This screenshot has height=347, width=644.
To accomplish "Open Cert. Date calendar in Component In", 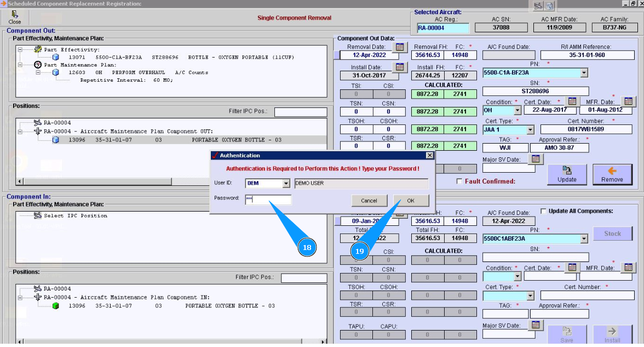I will [572, 268].
